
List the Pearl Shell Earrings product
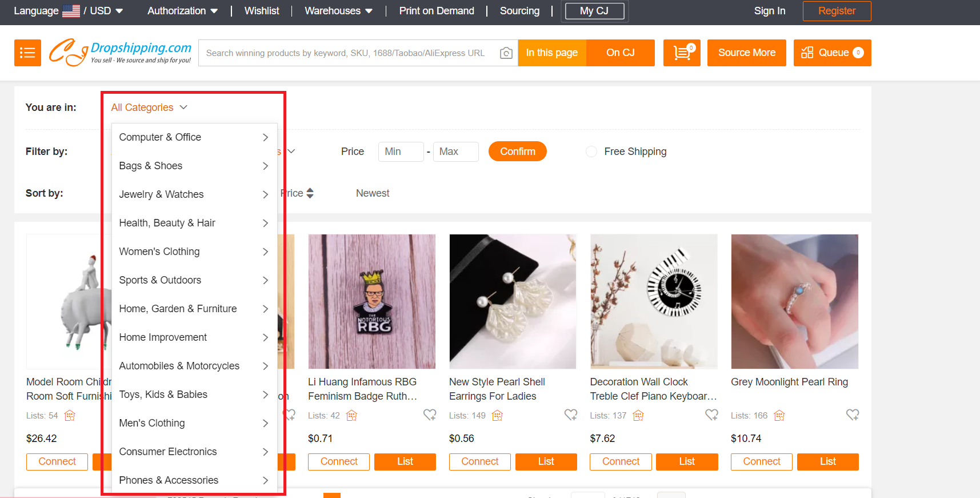point(546,461)
